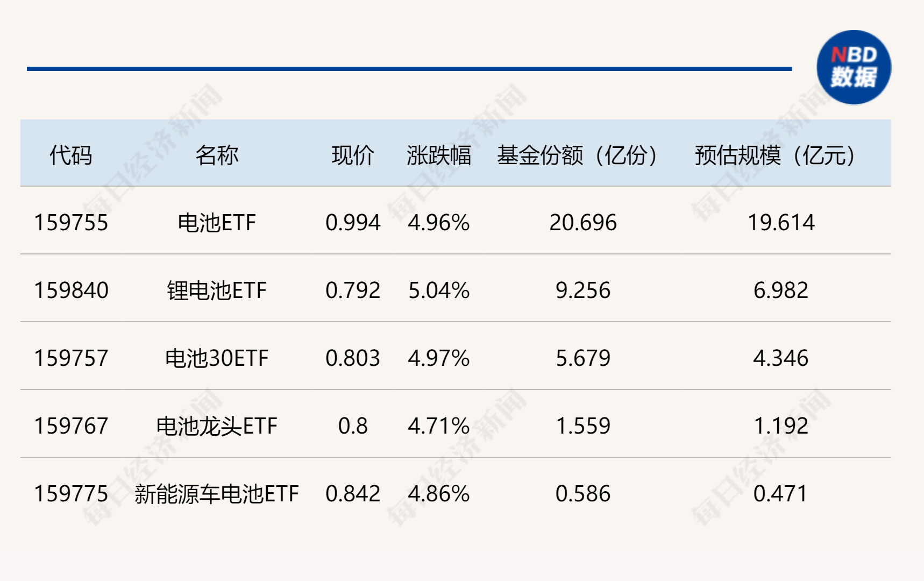This screenshot has width=924, height=581.
Task: Click the 涨跌幅 column header
Action: click(439, 155)
